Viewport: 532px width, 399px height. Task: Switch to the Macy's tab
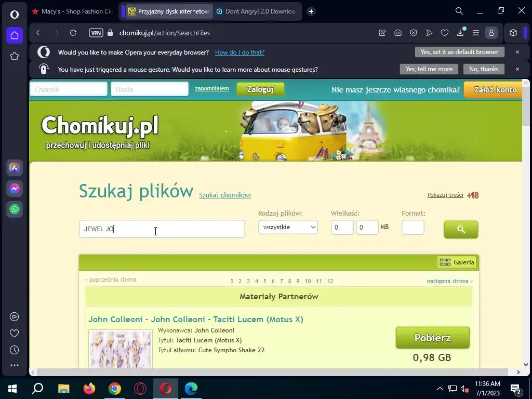pyautogui.click(x=73, y=11)
